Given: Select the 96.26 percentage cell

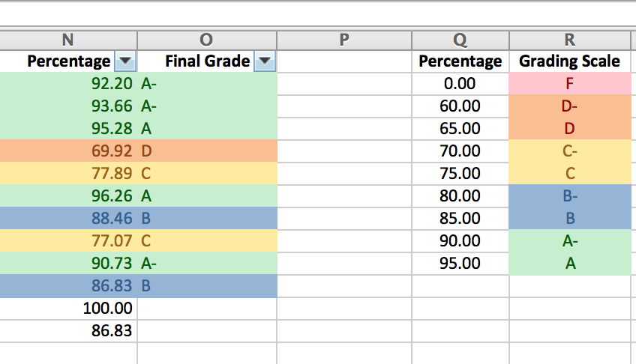Looking at the screenshot, I should (69, 196).
